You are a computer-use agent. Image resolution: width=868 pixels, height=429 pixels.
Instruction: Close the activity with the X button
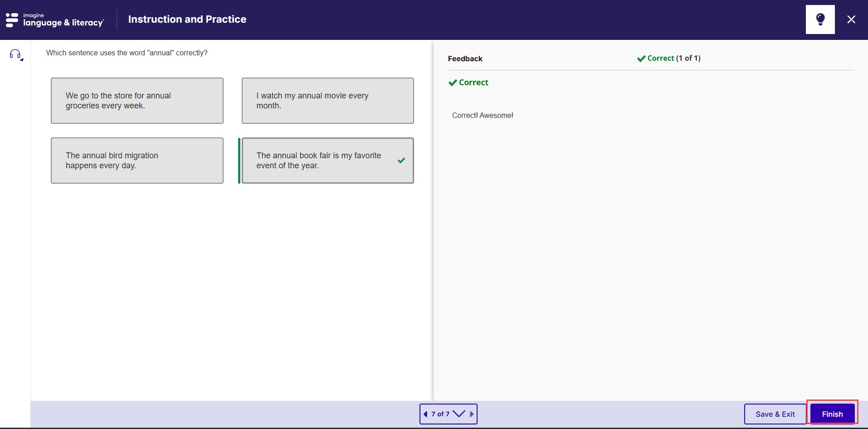click(851, 19)
